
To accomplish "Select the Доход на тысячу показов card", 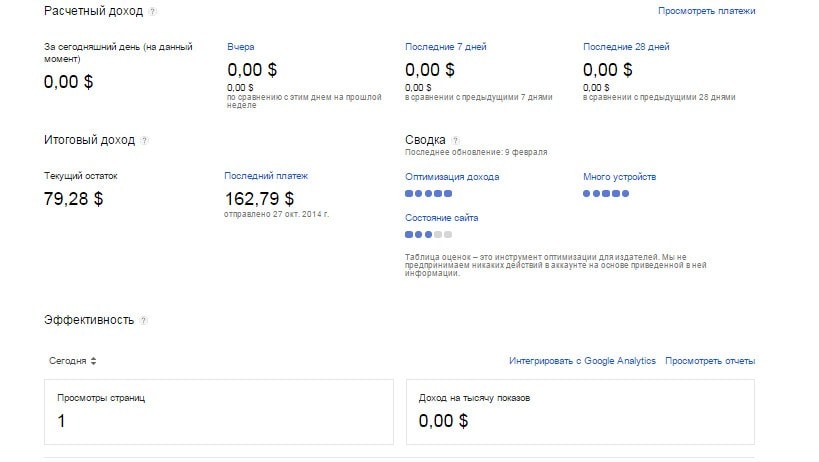I will click(581, 411).
